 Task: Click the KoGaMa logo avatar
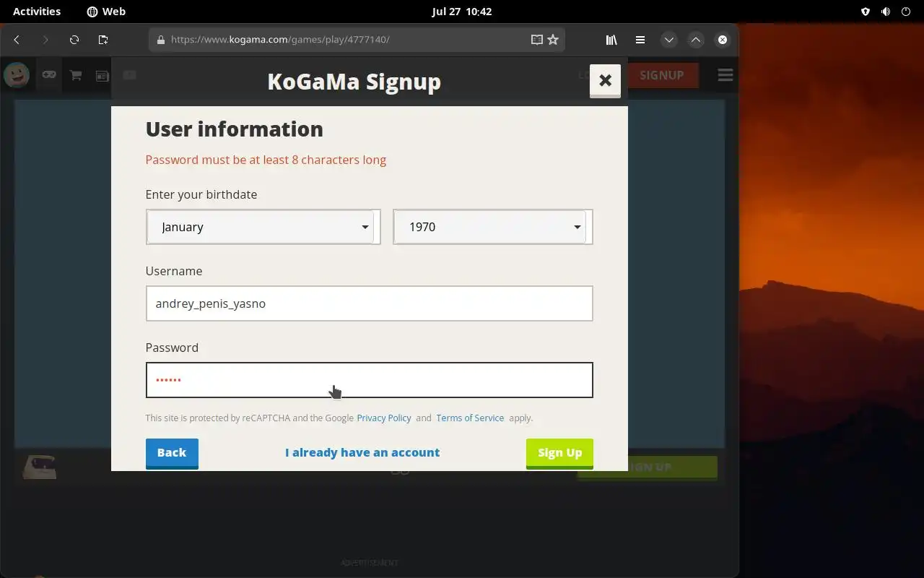17,74
